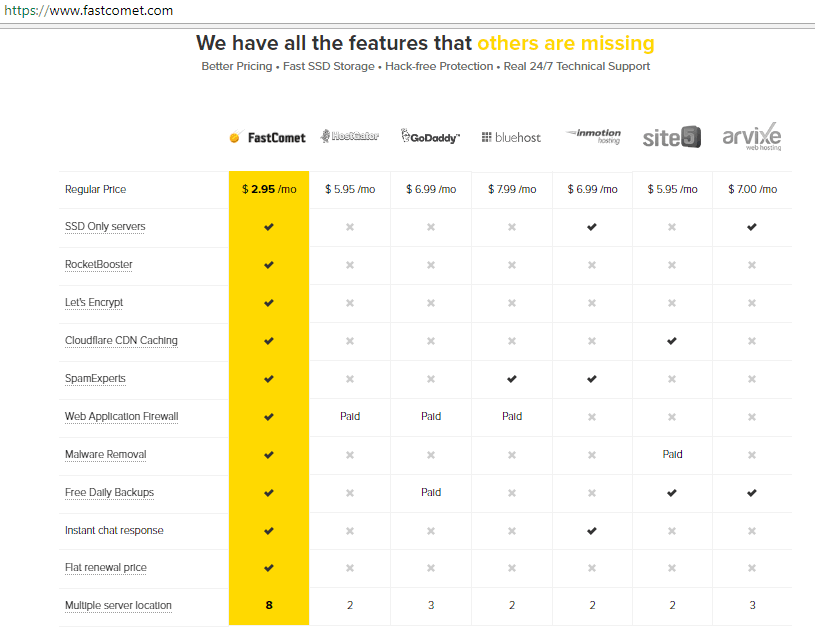This screenshot has height=629, width=815.
Task: Click HostGator's Paid Web Application Firewall cell
Action: [x=350, y=416]
